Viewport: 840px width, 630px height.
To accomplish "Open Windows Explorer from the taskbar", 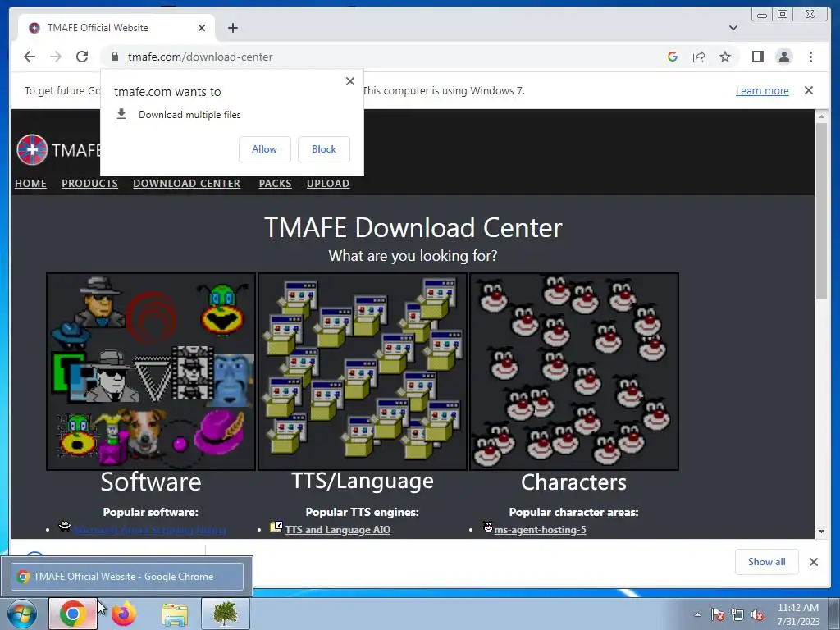I will [175, 614].
